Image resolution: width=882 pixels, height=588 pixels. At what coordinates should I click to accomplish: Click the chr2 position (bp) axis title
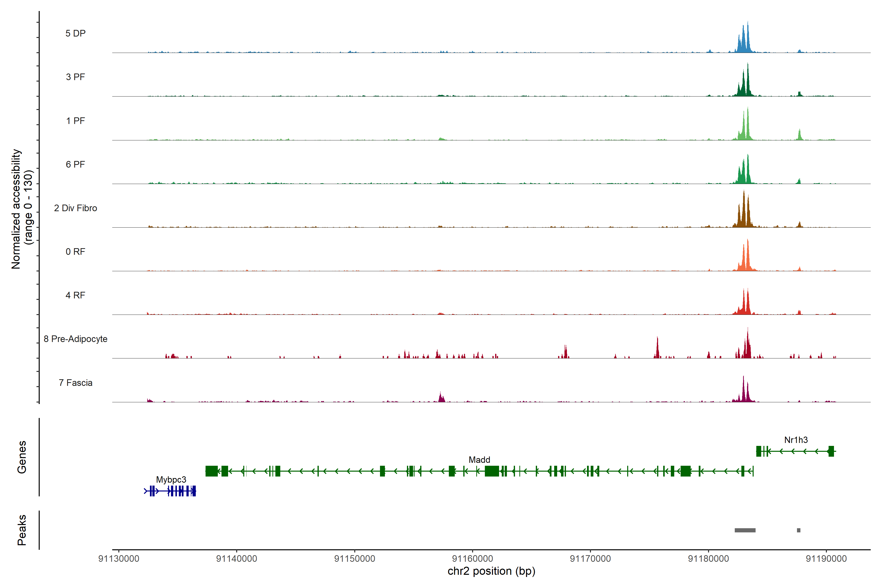pos(491,571)
